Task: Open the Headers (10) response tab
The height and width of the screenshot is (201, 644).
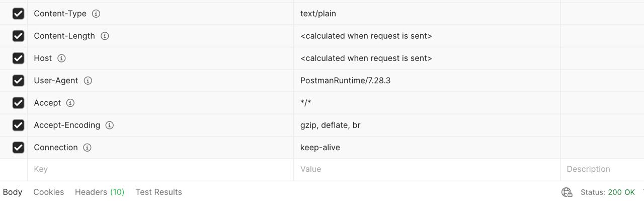Action: point(100,192)
